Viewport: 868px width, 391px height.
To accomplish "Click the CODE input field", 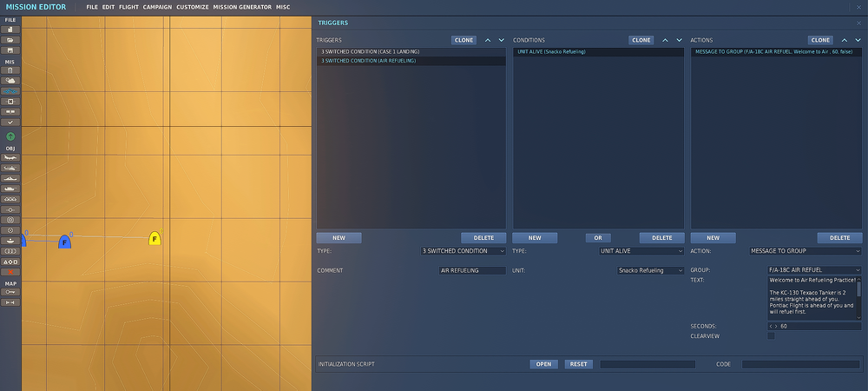I will 801,364.
